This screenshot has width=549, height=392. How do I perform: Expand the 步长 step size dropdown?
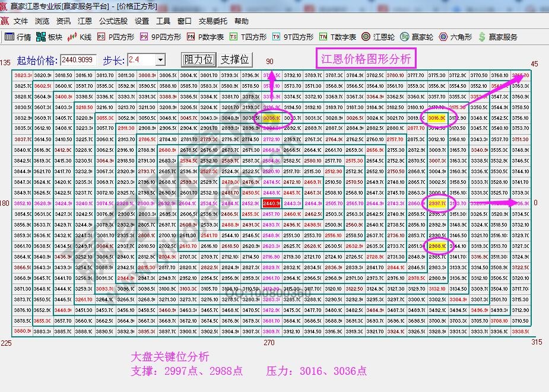[x=161, y=59]
